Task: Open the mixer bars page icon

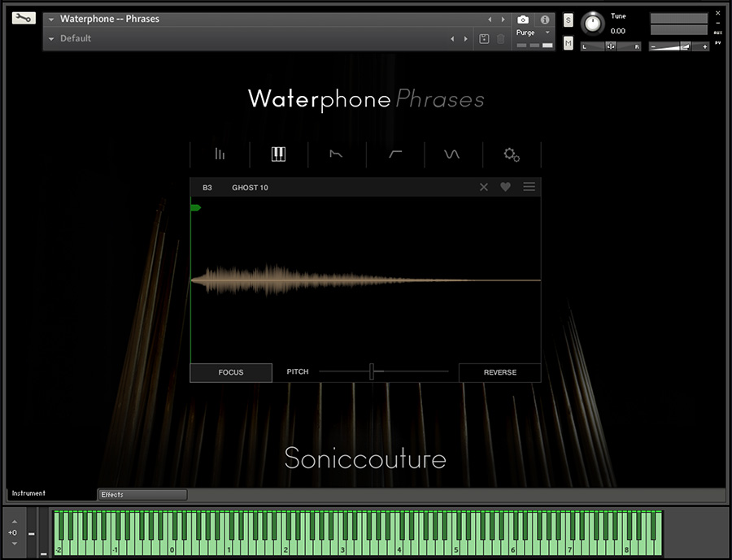Action: click(x=220, y=154)
